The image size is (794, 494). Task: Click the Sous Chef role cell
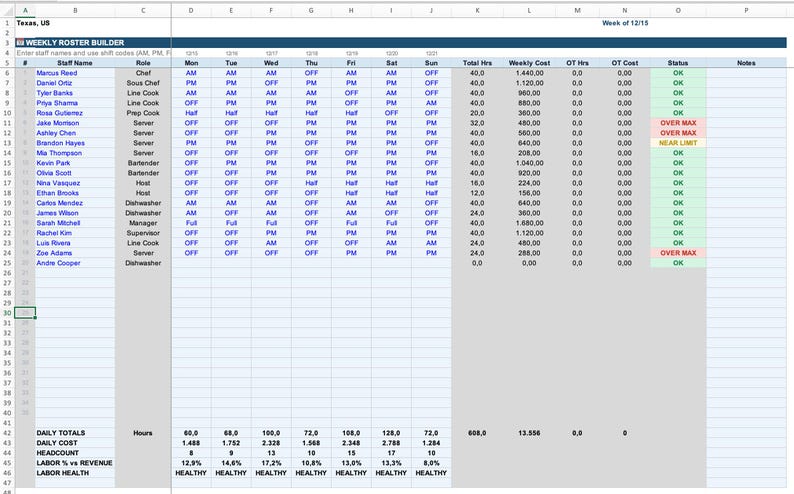[143, 83]
